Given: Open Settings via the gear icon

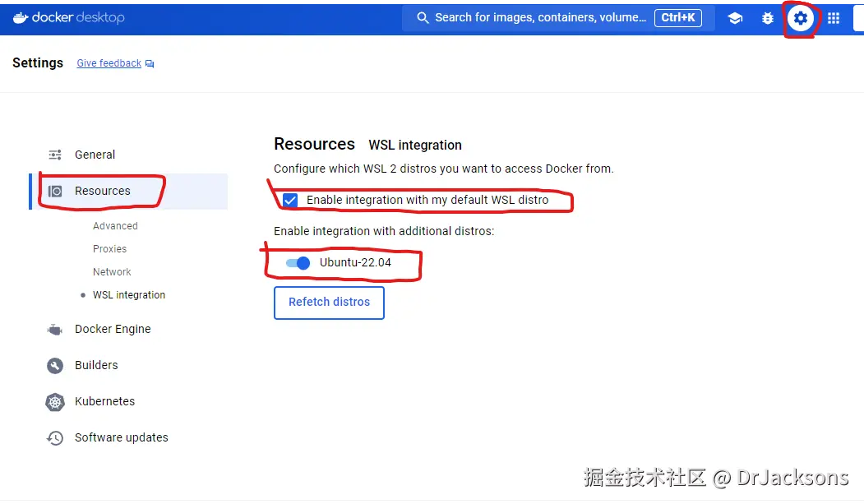Looking at the screenshot, I should click(800, 18).
